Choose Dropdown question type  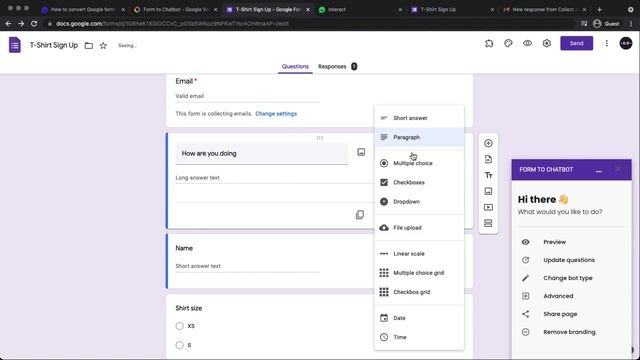click(x=419, y=202)
